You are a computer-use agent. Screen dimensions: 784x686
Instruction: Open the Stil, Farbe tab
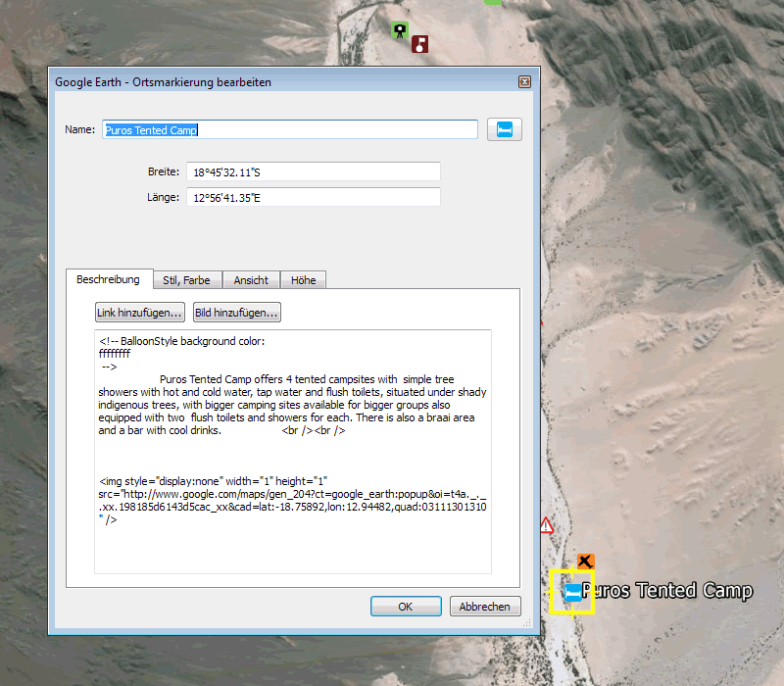[x=186, y=280]
